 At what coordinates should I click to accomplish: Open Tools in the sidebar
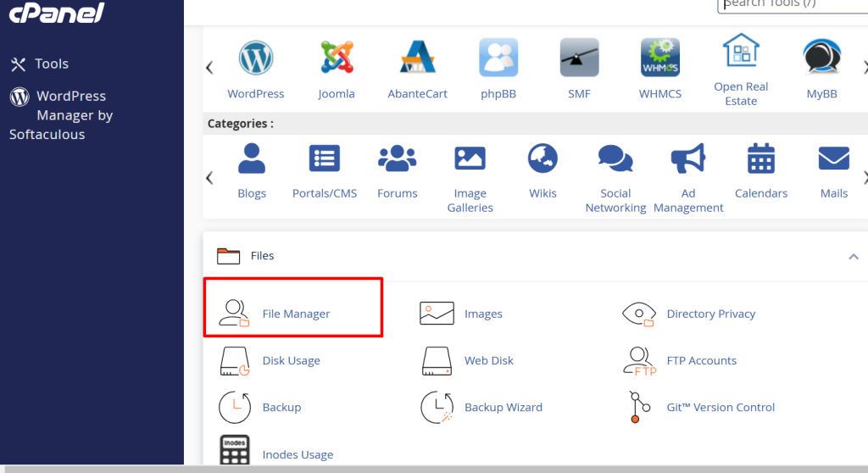(x=51, y=64)
